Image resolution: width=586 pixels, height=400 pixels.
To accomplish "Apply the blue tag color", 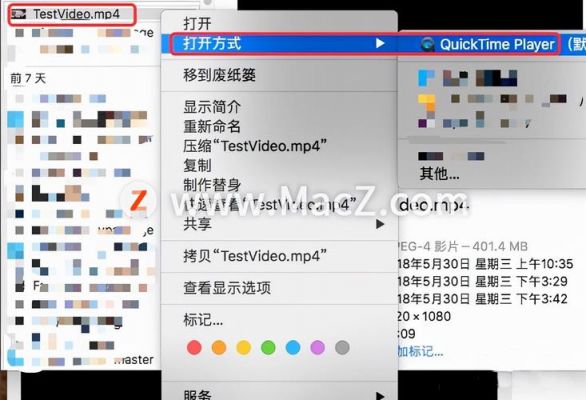I will (x=293, y=348).
